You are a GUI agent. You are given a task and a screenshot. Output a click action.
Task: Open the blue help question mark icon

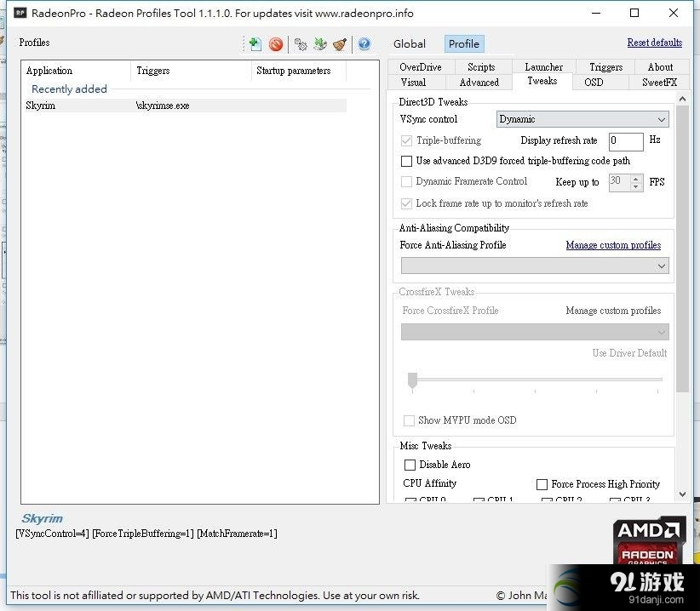click(364, 44)
